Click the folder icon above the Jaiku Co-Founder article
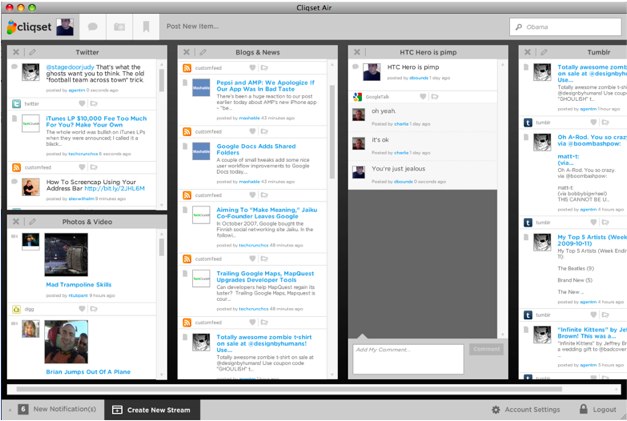Viewport: 627px width, 421px height. pos(264,195)
